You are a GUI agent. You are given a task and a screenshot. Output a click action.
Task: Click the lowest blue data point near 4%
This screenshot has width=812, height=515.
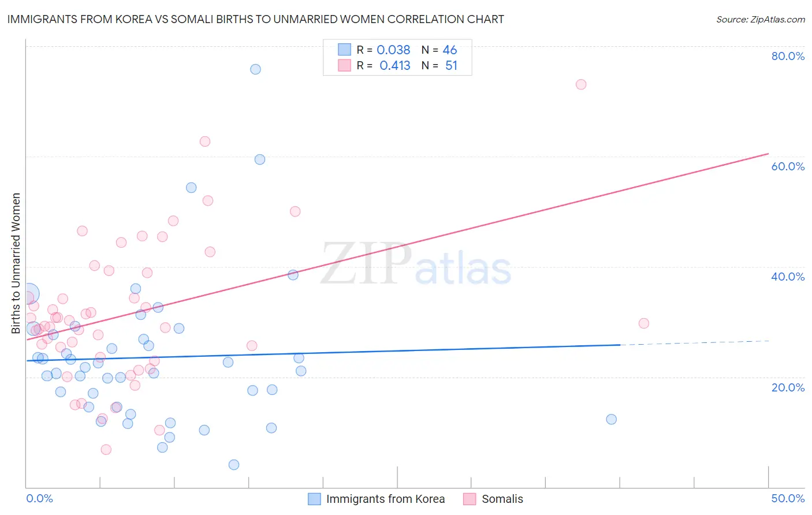tap(234, 465)
